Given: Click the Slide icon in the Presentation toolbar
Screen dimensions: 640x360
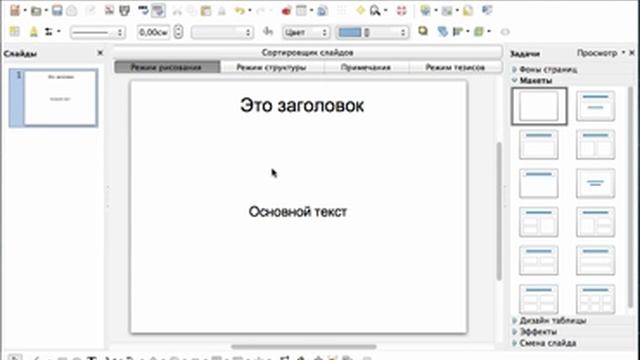Looking at the screenshot, I should click(x=425, y=10).
